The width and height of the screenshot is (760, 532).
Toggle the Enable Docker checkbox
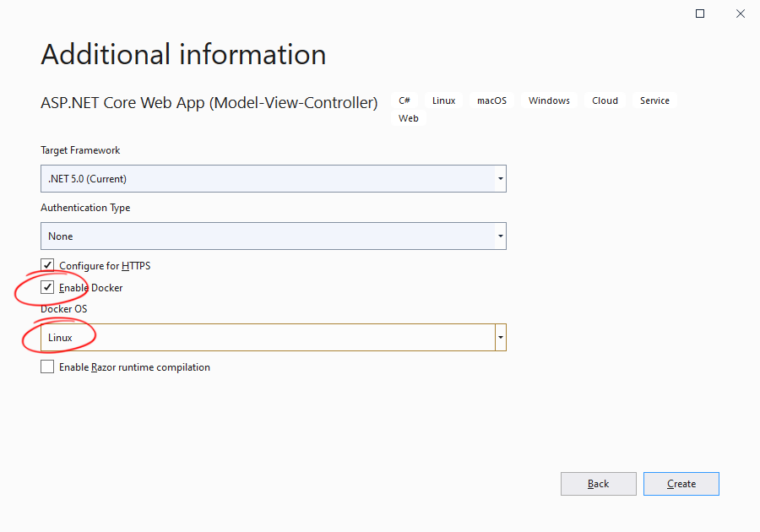click(47, 287)
